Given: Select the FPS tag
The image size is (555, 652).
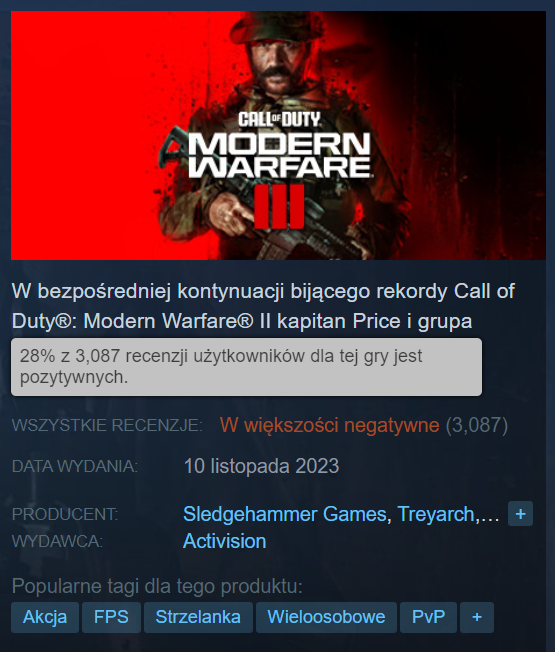Looking at the screenshot, I should pos(111,617).
